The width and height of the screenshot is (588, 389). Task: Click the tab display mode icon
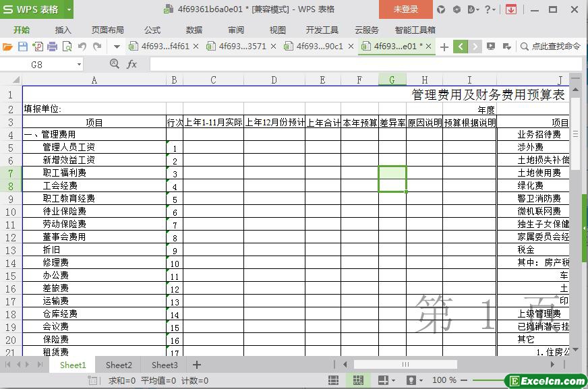click(490, 47)
